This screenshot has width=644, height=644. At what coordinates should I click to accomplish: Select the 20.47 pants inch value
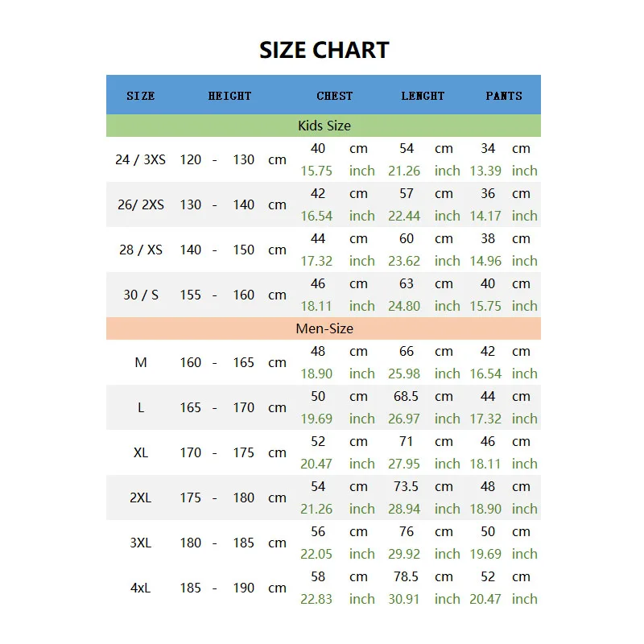pos(485,599)
